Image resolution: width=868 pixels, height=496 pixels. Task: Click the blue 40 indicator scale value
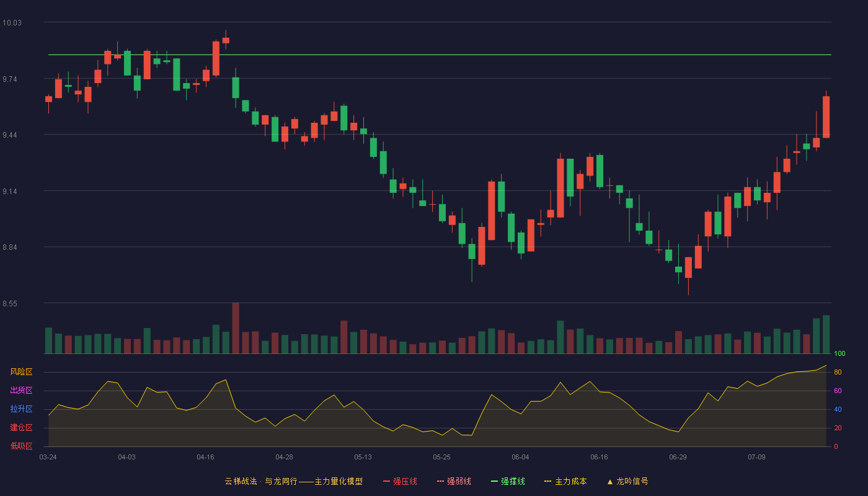point(838,409)
